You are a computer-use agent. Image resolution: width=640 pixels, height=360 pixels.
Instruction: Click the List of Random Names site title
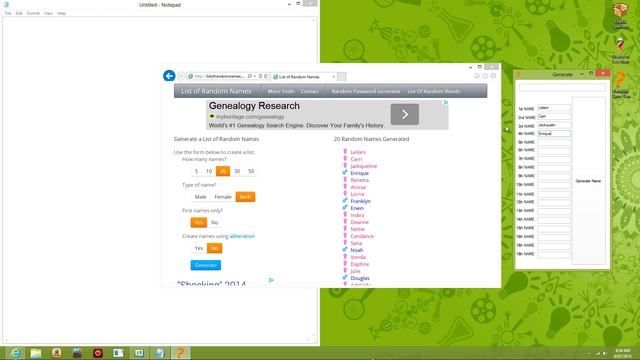click(x=216, y=91)
